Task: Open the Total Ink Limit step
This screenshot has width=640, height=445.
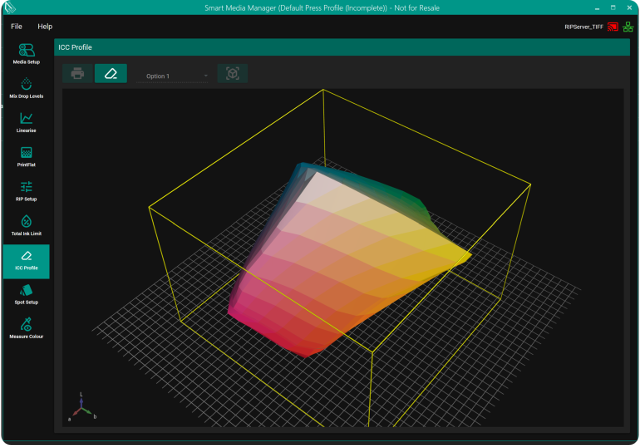Action: (26, 225)
